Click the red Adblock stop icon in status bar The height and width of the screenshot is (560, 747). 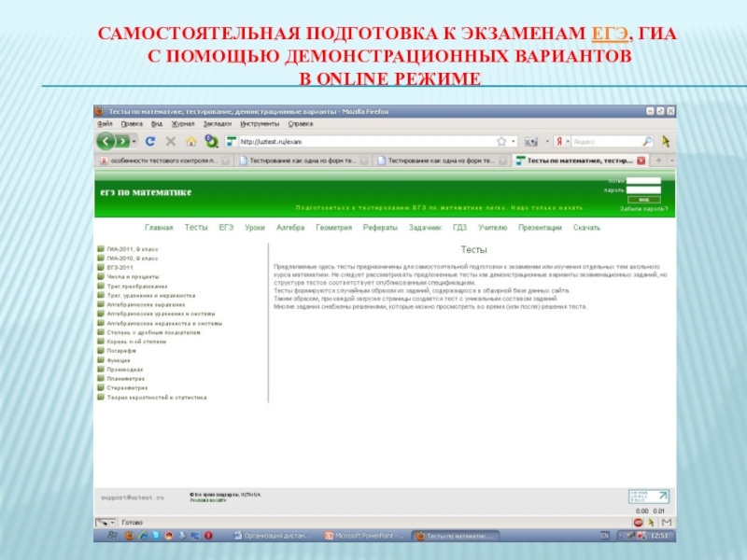pos(639,523)
